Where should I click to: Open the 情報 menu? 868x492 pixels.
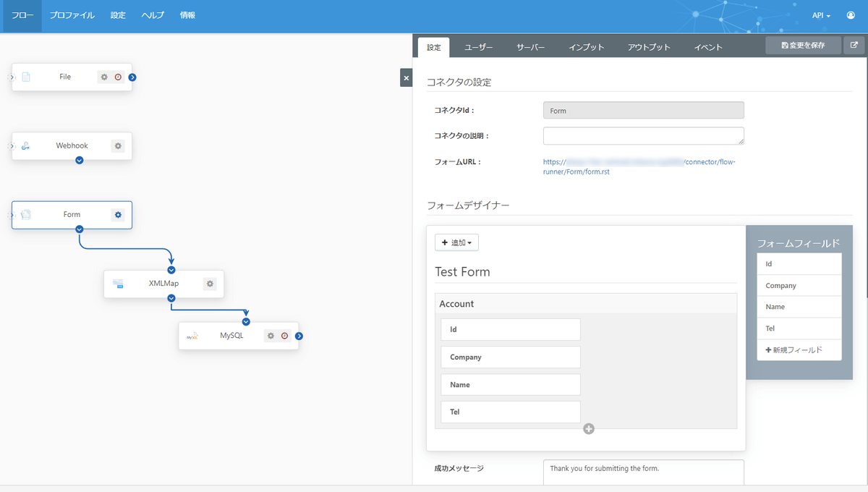click(187, 15)
